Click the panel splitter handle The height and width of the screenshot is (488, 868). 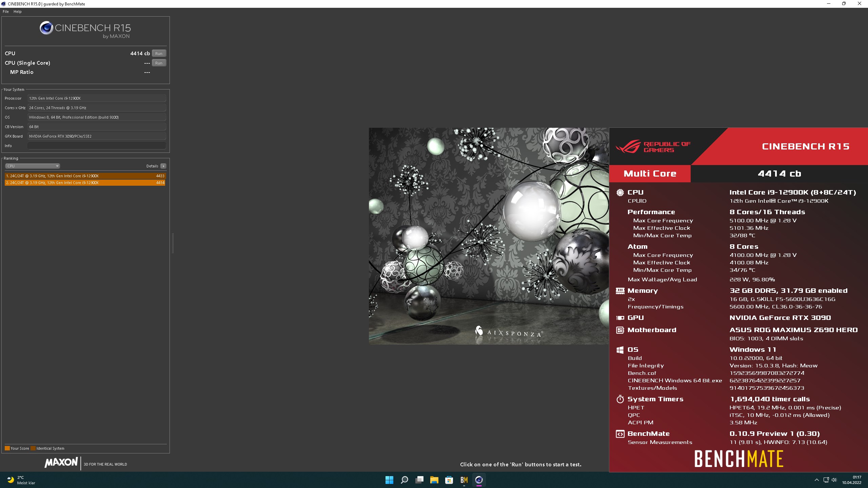pyautogui.click(x=173, y=243)
